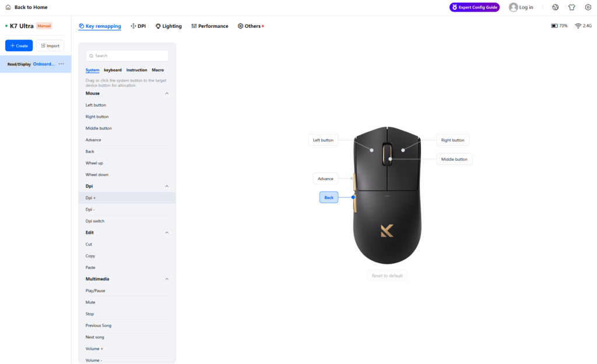Open the Expert Config Guide
Image resolution: width=597 pixels, height=364 pixels.
coord(474,8)
